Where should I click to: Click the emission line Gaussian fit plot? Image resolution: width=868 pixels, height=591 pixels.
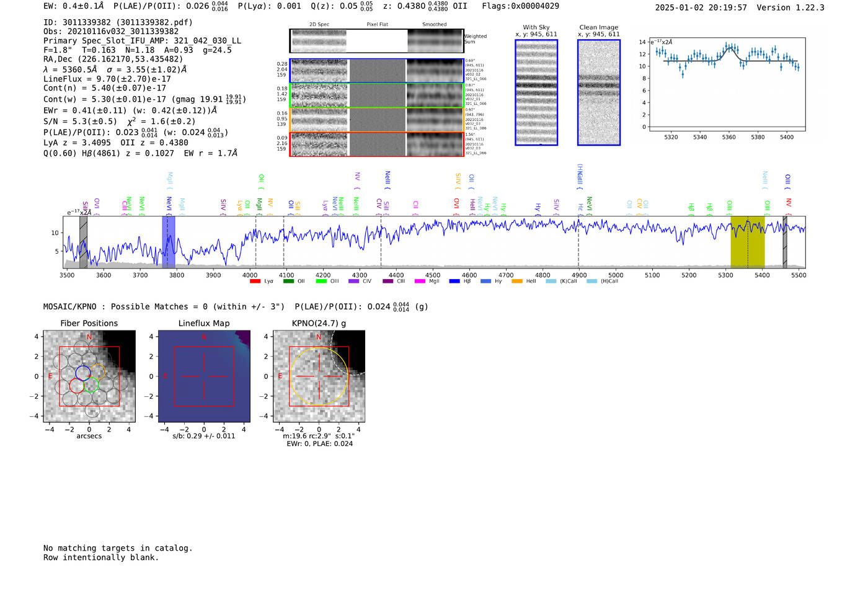pos(727,84)
